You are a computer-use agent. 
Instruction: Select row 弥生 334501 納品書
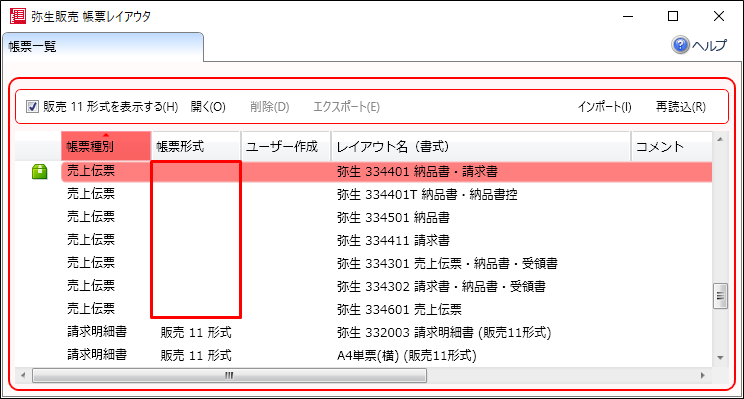tap(387, 217)
